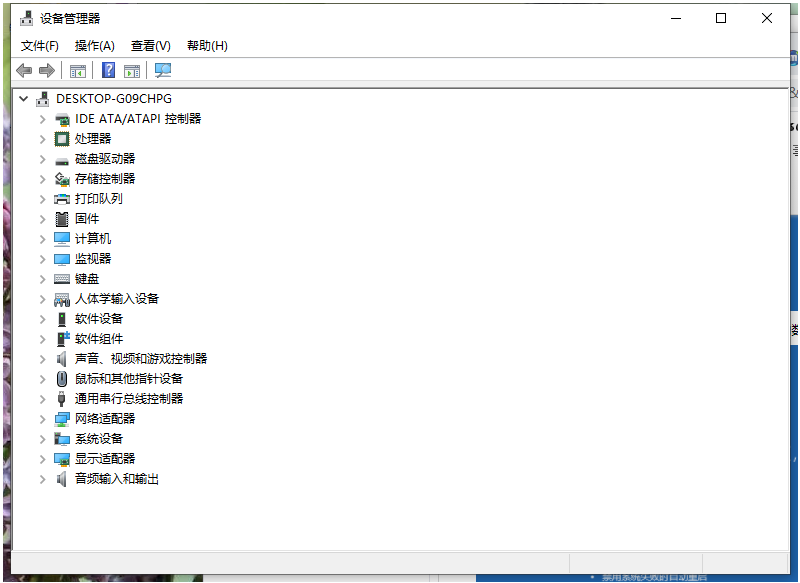Open the 操作(A) menu
Screen dimensions: 800x583
click(x=95, y=46)
